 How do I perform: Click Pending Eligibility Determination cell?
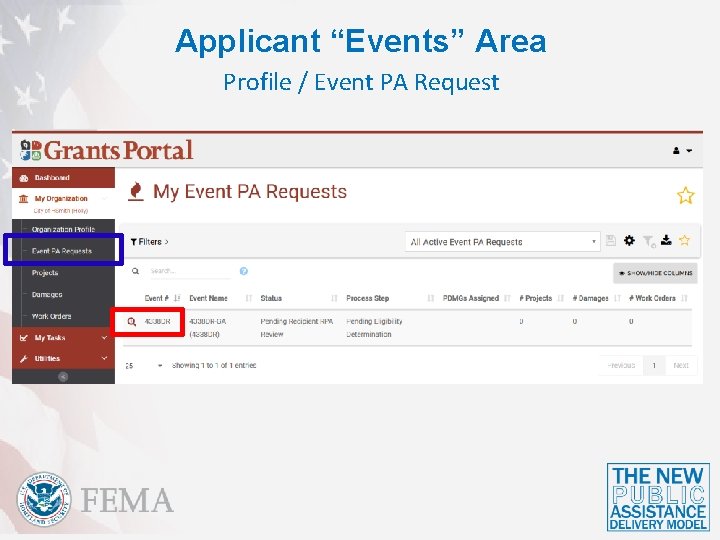pyautogui.click(x=374, y=328)
